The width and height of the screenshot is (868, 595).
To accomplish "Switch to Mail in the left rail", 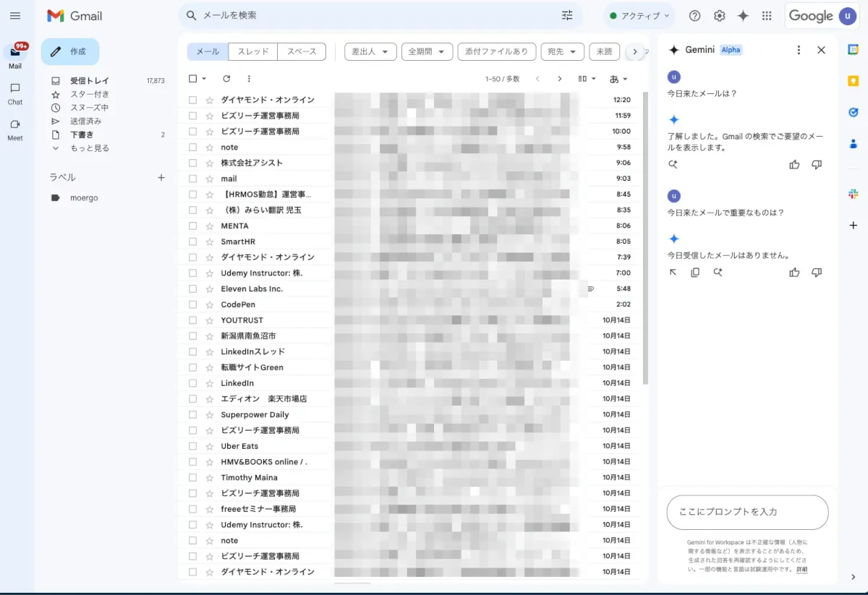I will pos(15,56).
